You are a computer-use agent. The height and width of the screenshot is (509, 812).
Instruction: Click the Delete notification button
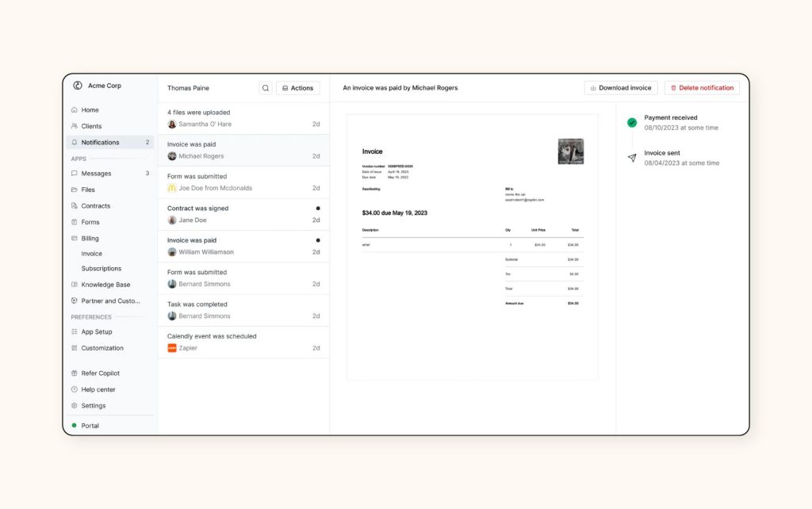click(x=703, y=88)
